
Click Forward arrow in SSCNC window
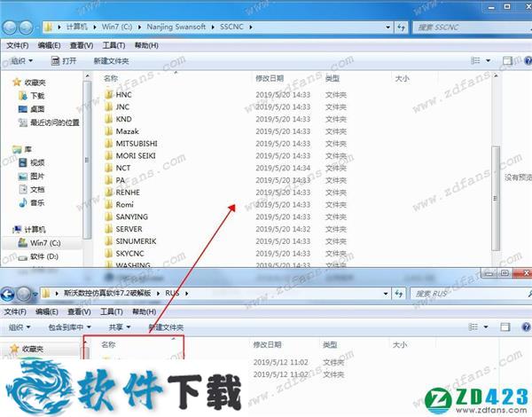point(26,28)
